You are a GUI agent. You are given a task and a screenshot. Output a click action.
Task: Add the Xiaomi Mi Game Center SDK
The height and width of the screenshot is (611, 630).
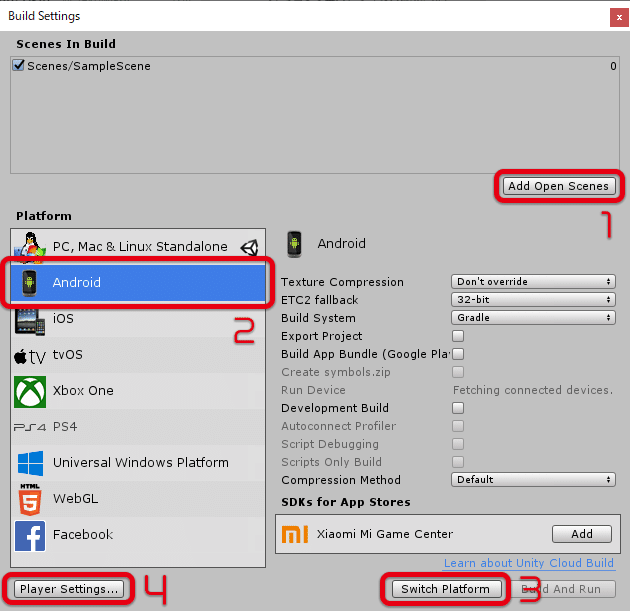click(x=582, y=534)
